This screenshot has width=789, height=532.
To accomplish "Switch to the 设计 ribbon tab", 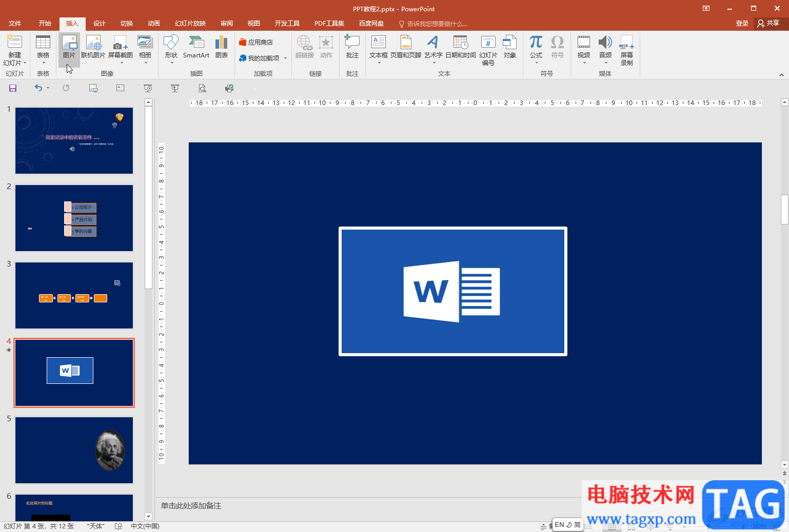I will [x=99, y=24].
